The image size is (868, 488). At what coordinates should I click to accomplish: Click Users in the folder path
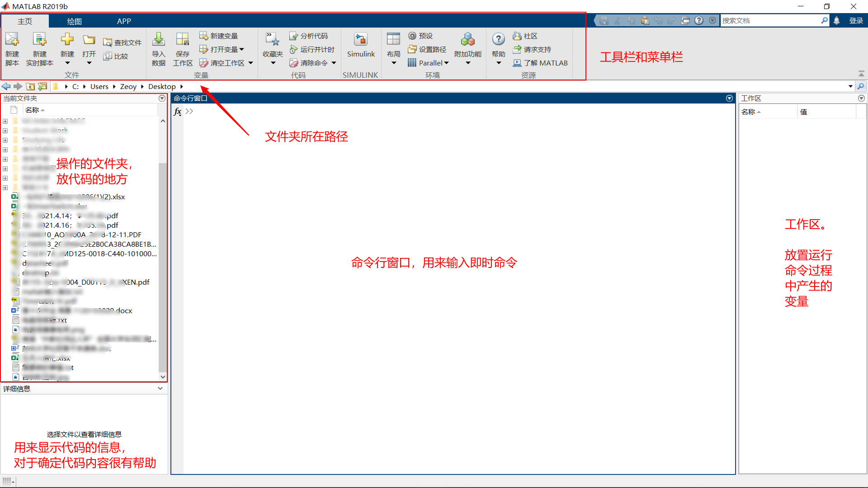[99, 86]
